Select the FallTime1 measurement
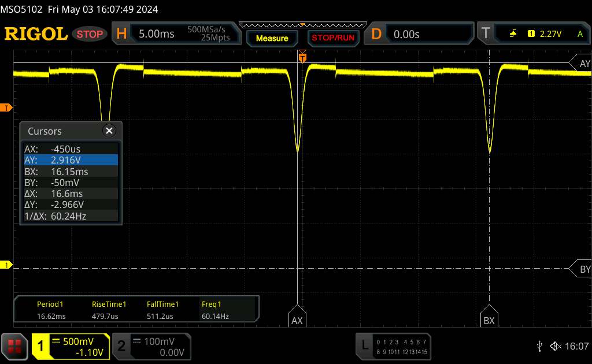 click(162, 310)
